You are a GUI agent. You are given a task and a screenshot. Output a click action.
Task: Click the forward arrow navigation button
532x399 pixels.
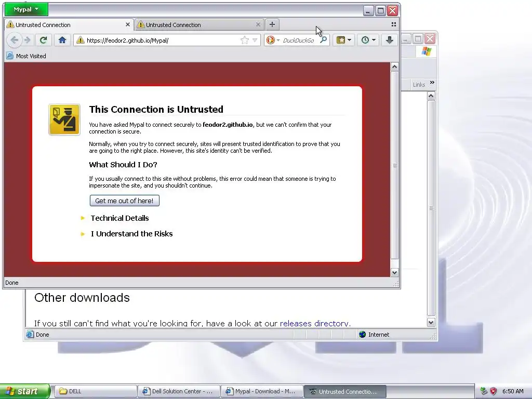(28, 40)
